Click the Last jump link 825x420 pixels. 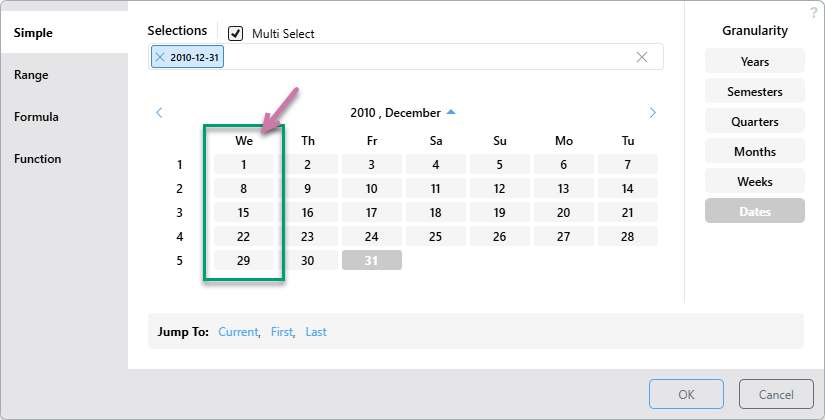click(x=316, y=332)
